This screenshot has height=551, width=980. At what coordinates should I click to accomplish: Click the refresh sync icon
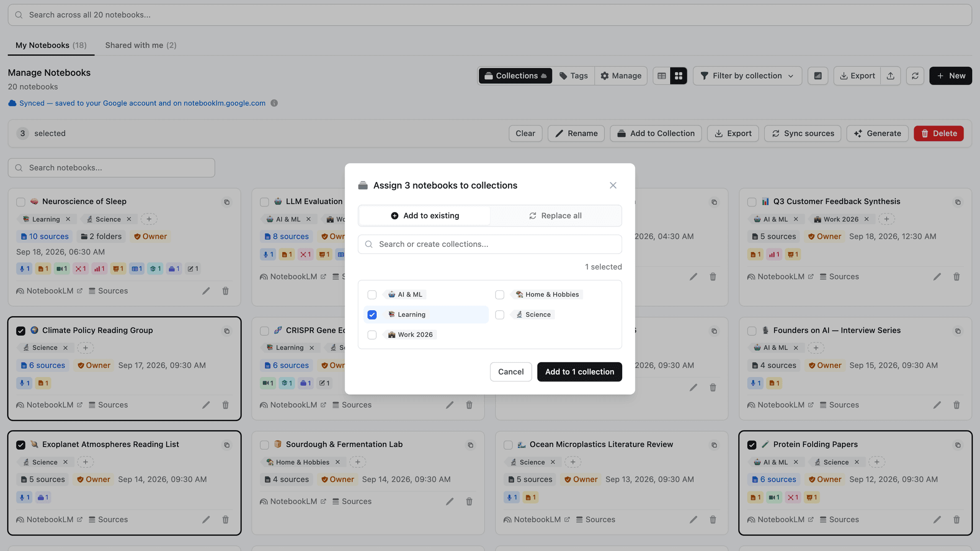pyautogui.click(x=915, y=76)
